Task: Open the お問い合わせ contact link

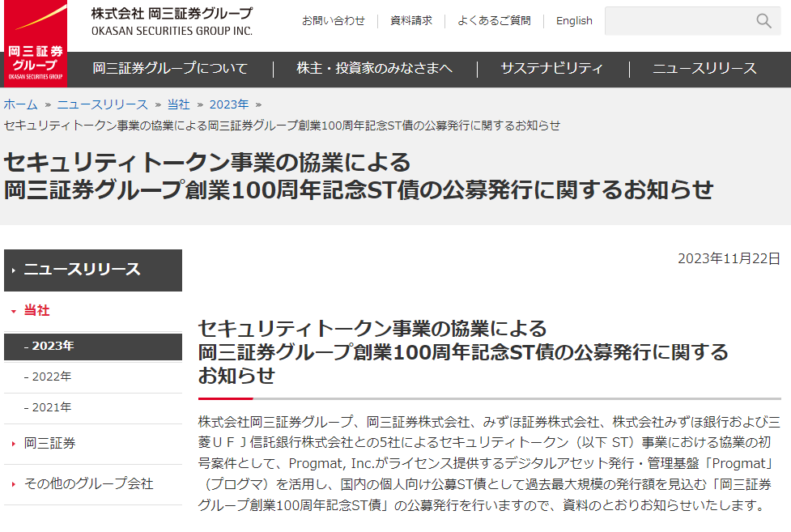Action: point(333,21)
